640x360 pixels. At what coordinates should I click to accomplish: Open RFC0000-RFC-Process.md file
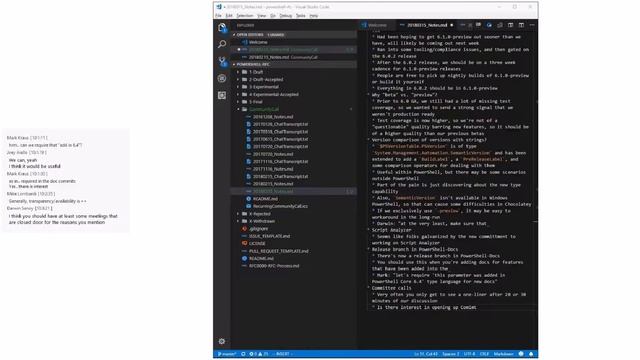point(294,266)
